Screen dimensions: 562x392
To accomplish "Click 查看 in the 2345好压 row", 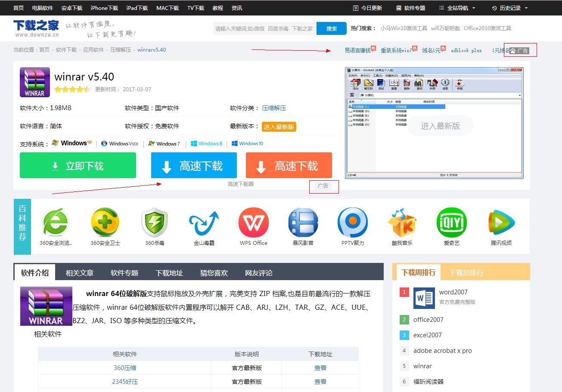I will [320, 382].
